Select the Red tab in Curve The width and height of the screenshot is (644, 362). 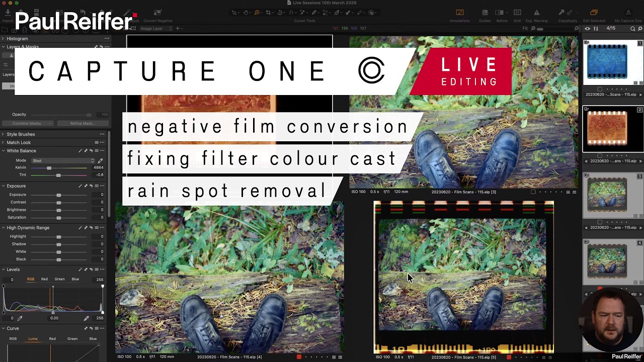pos(52,339)
